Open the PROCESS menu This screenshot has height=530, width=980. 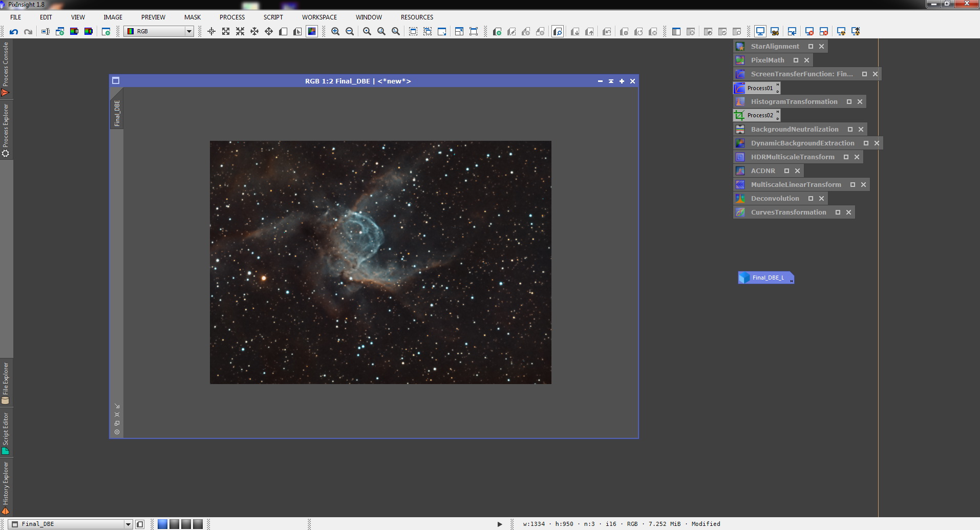[x=232, y=17]
